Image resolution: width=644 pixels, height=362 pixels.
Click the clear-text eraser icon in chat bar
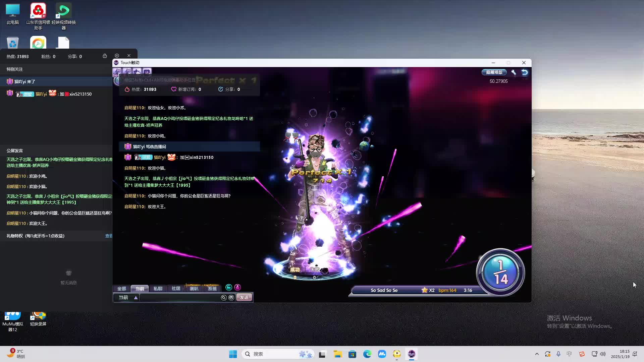tap(224, 298)
